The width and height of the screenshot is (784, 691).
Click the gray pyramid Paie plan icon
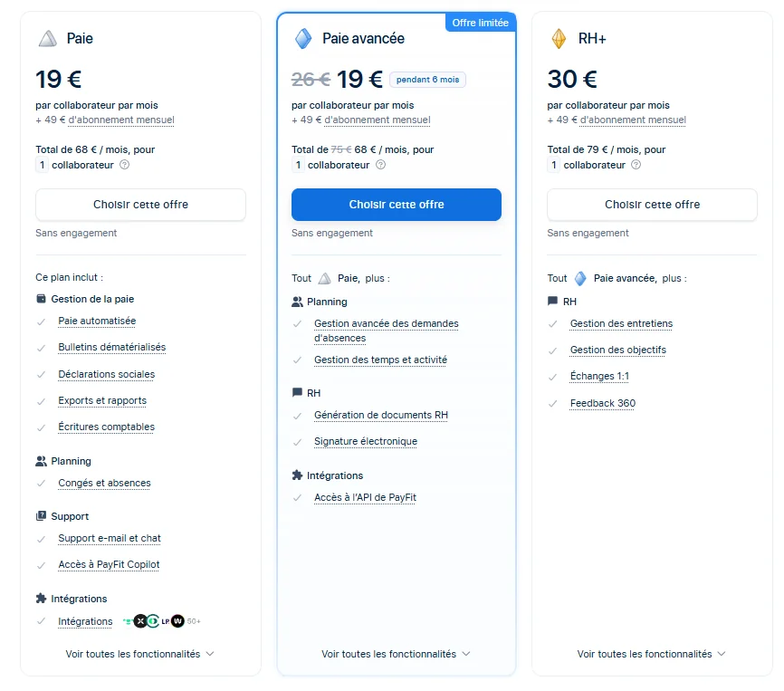click(48, 39)
